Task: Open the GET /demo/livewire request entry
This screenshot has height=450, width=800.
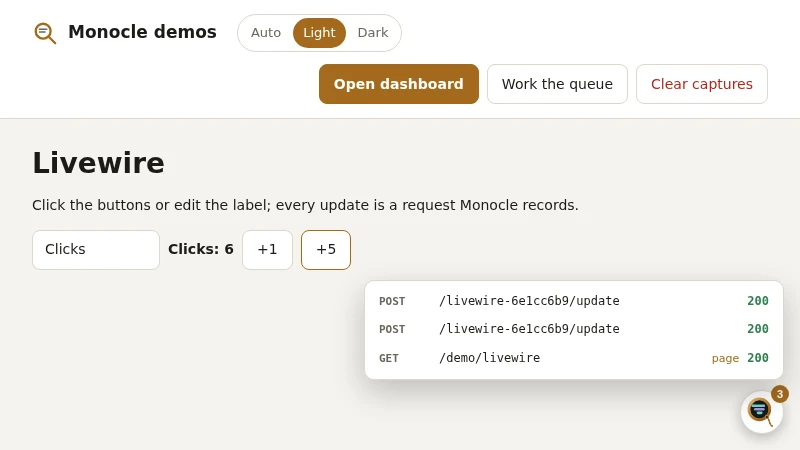Action: (573, 358)
